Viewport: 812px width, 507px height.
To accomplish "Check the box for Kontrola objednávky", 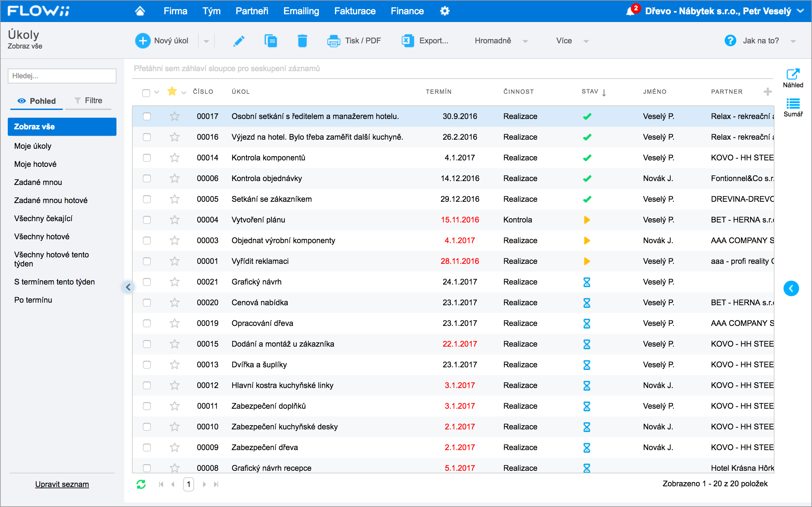I will tap(147, 178).
